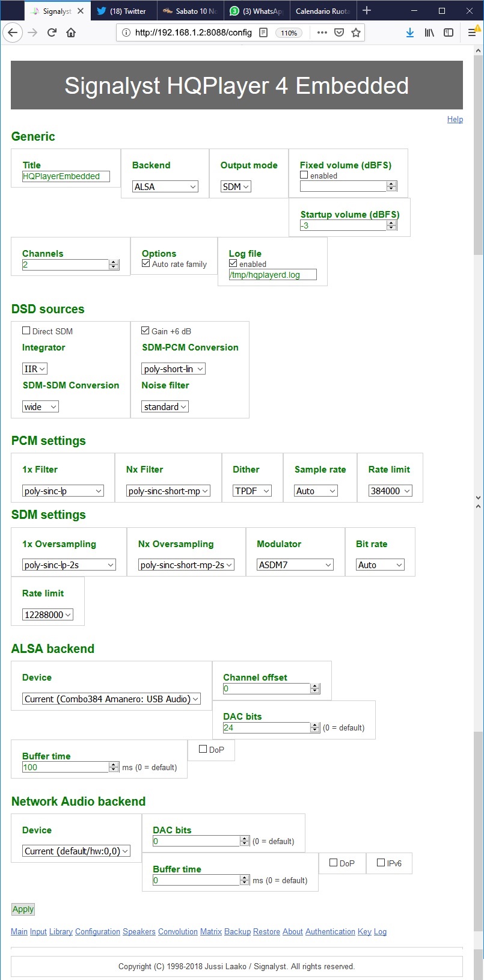Expand the Modulator ASDM7 dropdown
Image resolution: width=484 pixels, height=980 pixels.
(x=295, y=565)
